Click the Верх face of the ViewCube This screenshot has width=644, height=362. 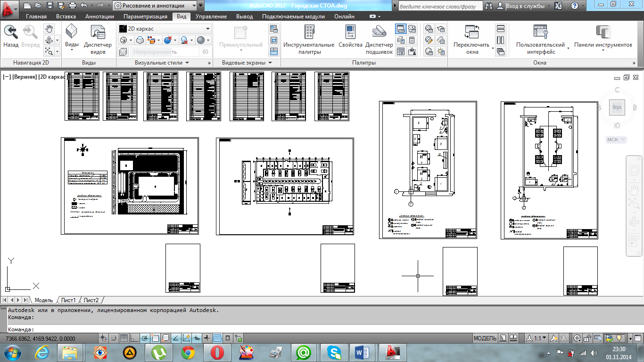click(x=617, y=107)
